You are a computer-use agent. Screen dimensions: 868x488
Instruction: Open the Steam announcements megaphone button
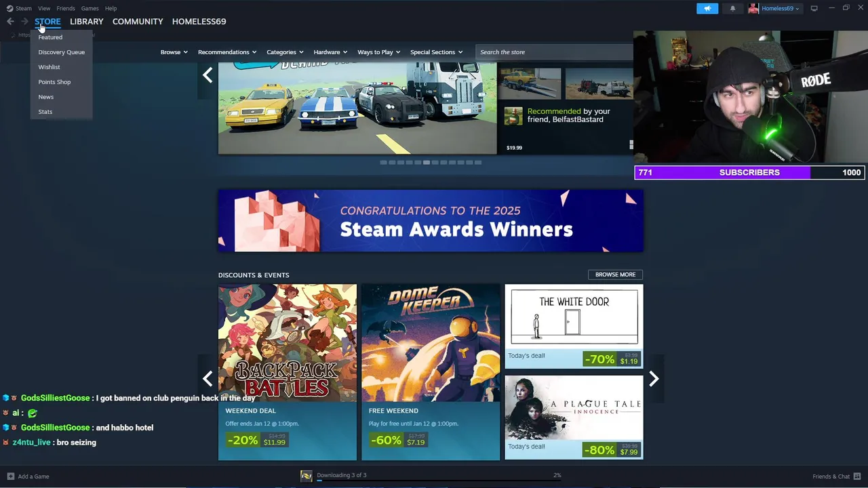707,8
